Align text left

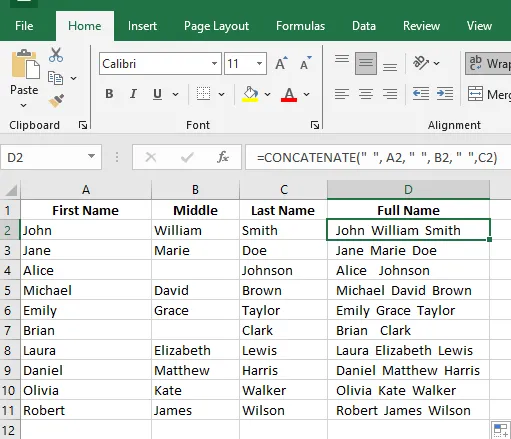[342, 94]
